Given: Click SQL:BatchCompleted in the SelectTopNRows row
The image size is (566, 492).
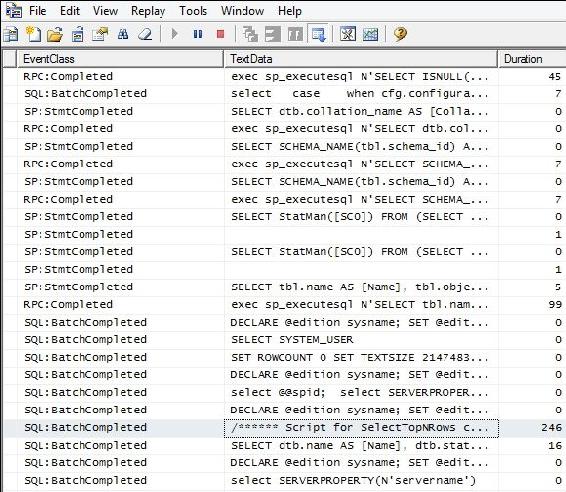Looking at the screenshot, I should click(86, 427).
